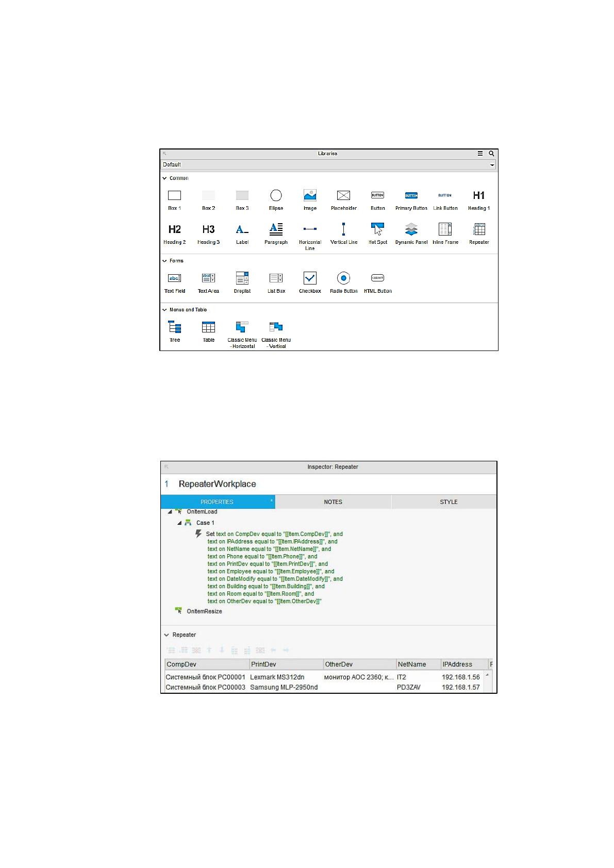Viewport: 614px width, 868px height.
Task: Collapse the Menus and Table section
Action: 164,310
